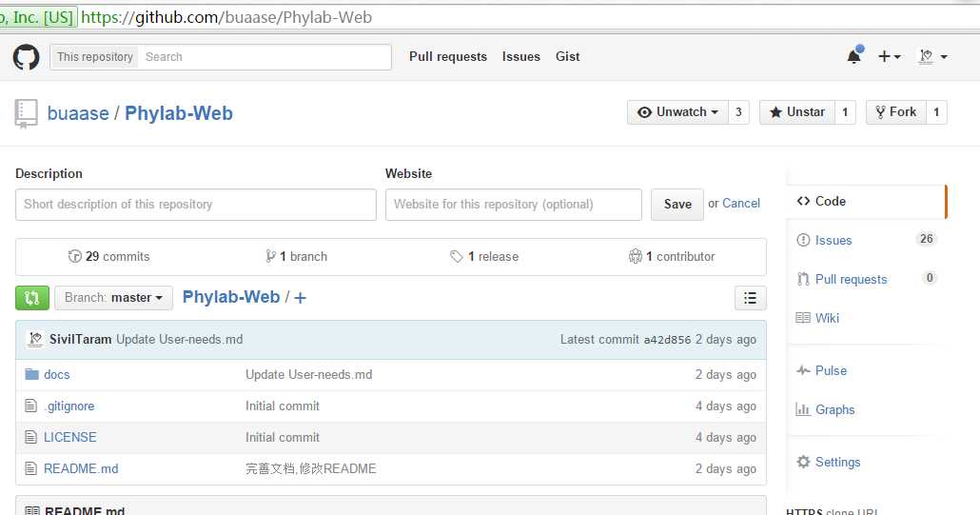980x515 pixels.
Task: Open the docs folder link
Action: (x=57, y=374)
